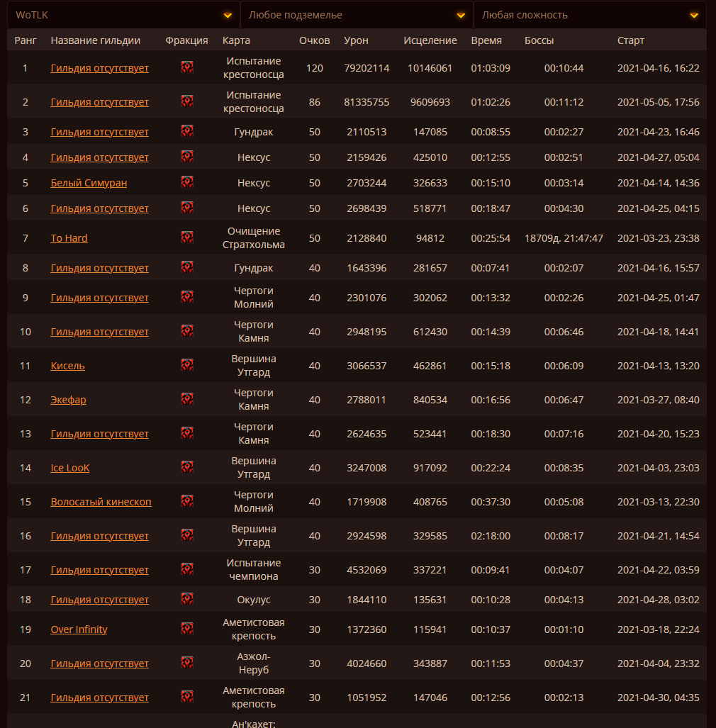Click the faction icon beside Кисель guild
The width and height of the screenshot is (716, 728).
(x=187, y=365)
